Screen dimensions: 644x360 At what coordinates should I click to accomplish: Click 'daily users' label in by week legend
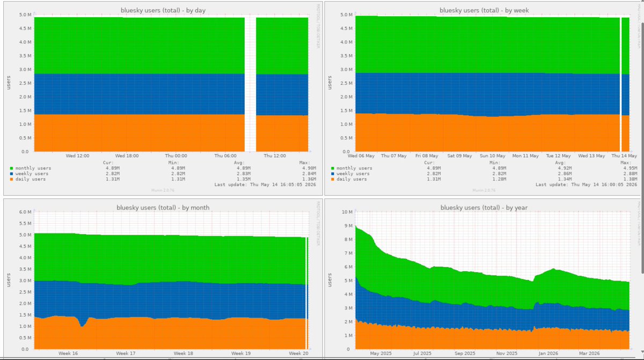(x=353, y=179)
